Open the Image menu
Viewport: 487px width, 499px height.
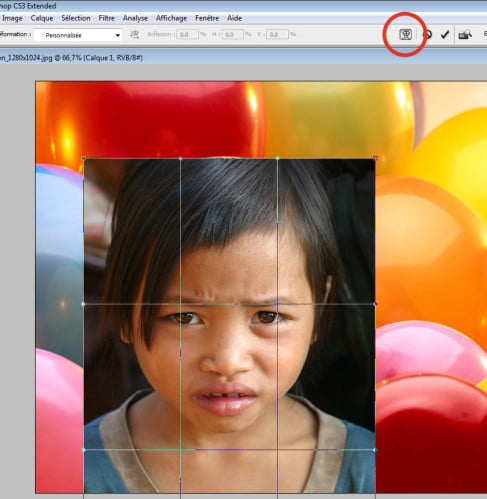[x=12, y=18]
